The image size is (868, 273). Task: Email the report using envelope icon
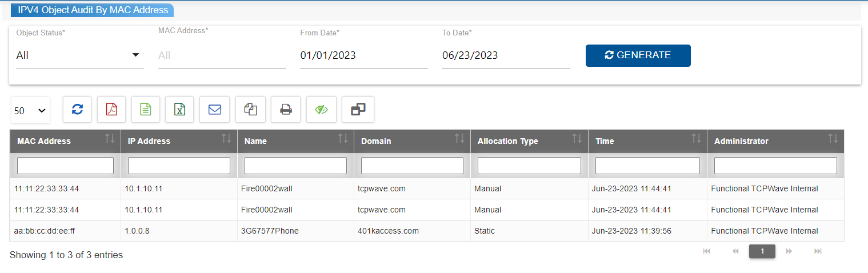tap(214, 110)
